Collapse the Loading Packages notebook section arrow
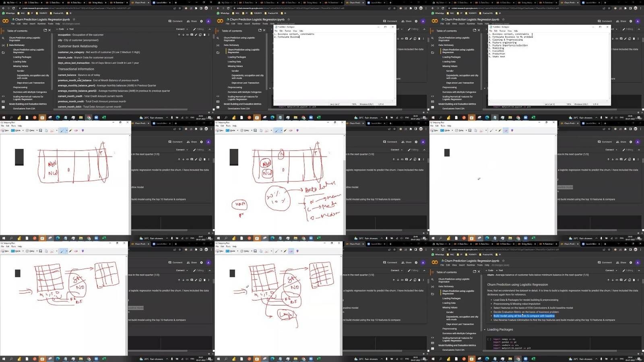Viewport: 644px width, 362px height. point(485,329)
